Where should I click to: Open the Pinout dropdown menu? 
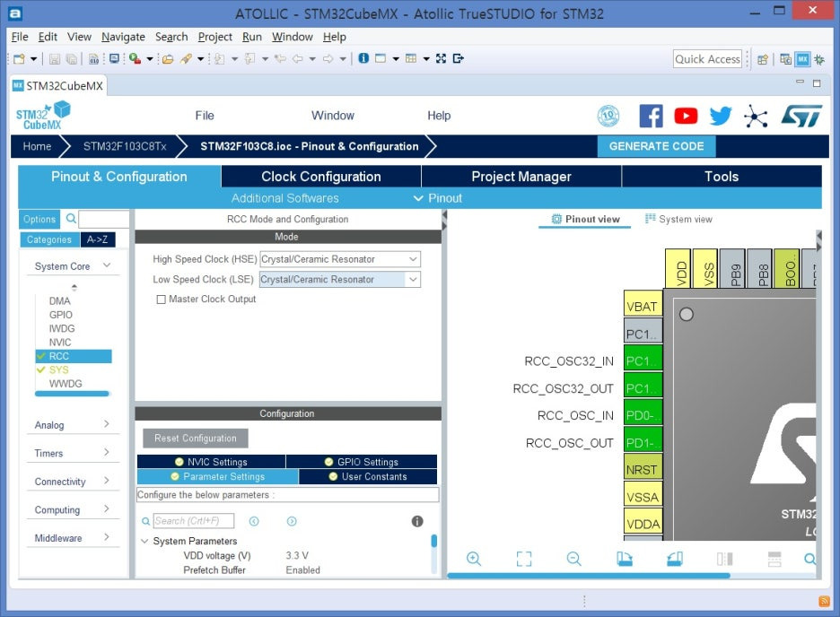[x=438, y=198]
